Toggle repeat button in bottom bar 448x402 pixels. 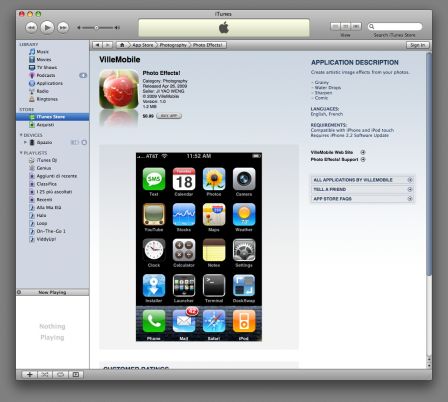[60, 375]
